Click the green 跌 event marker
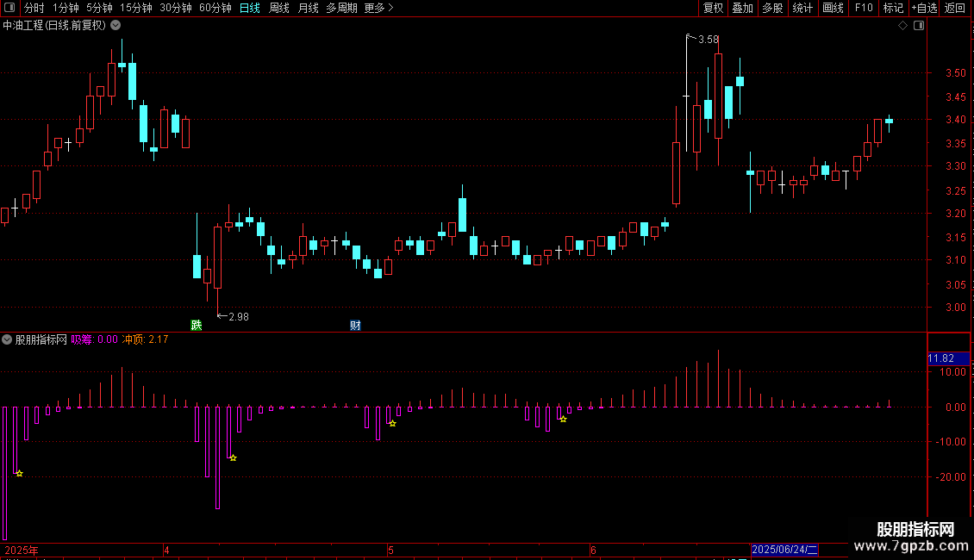The image size is (974, 560). (197, 325)
